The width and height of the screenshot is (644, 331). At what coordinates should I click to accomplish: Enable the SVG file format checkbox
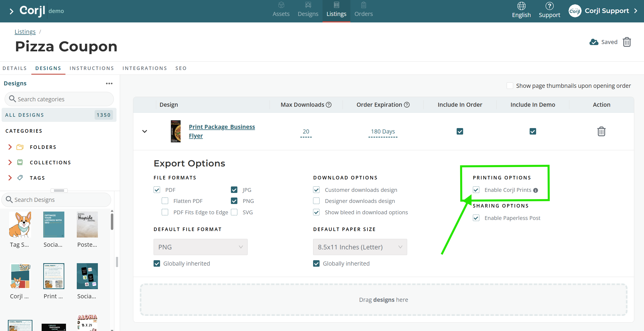point(234,212)
